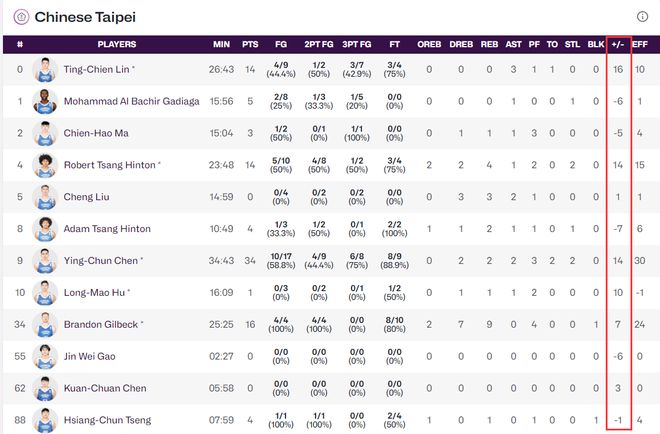Sort by the EFF column header
The image size is (660, 434).
click(640, 44)
